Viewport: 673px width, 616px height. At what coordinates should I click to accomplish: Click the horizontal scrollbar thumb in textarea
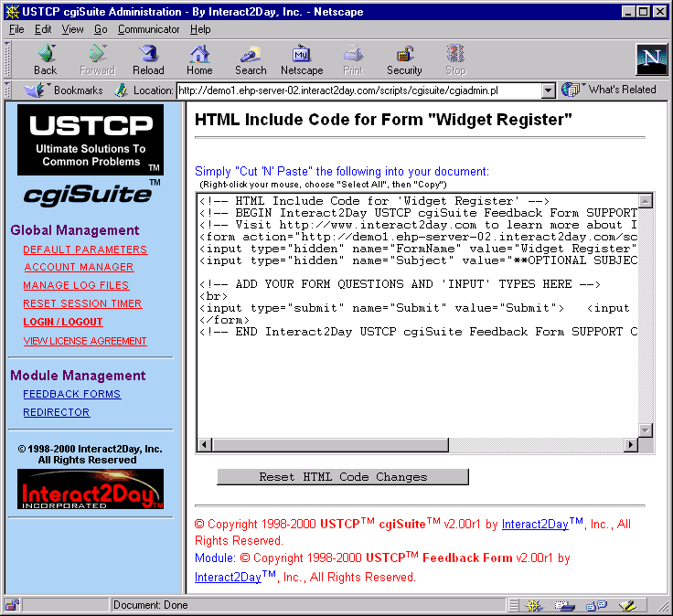click(330, 445)
